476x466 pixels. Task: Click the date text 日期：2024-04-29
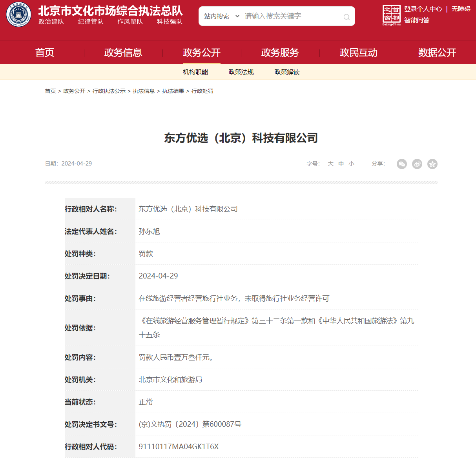69,164
